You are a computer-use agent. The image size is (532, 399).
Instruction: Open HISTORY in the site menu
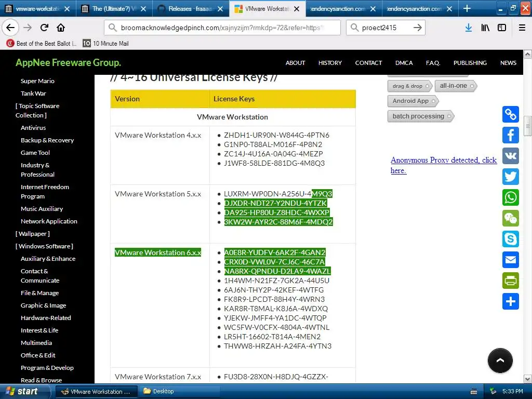[x=330, y=63]
